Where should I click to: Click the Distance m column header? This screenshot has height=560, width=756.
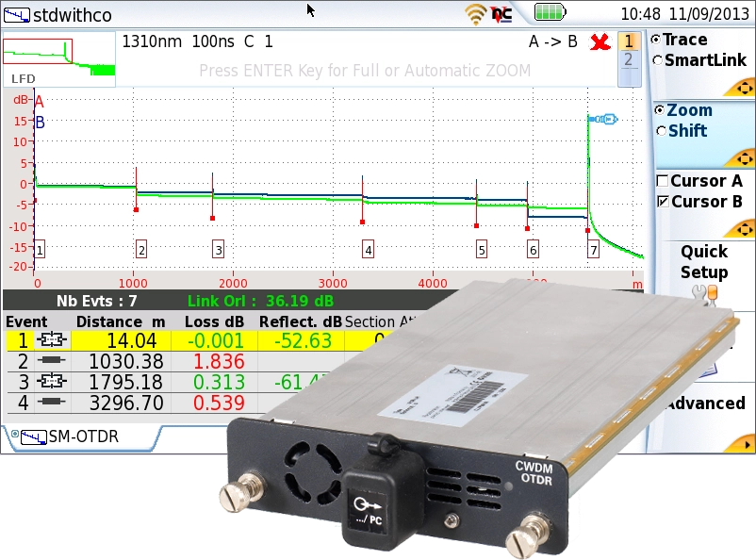tap(121, 321)
